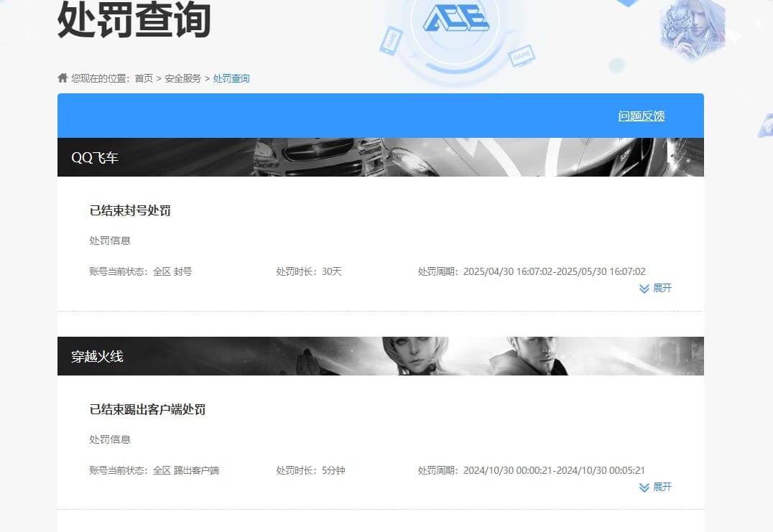Click the 处罚查询 breadcrumb link
The height and width of the screenshot is (532, 773).
(x=231, y=78)
